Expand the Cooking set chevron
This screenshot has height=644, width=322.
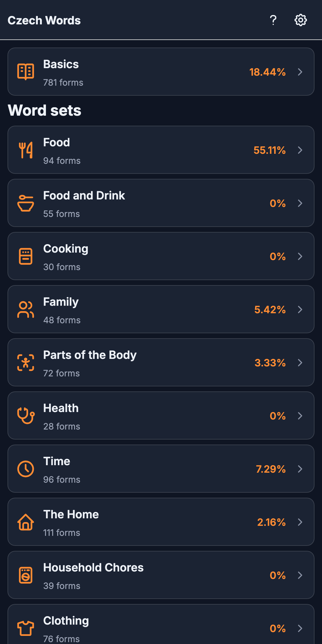coord(300,256)
